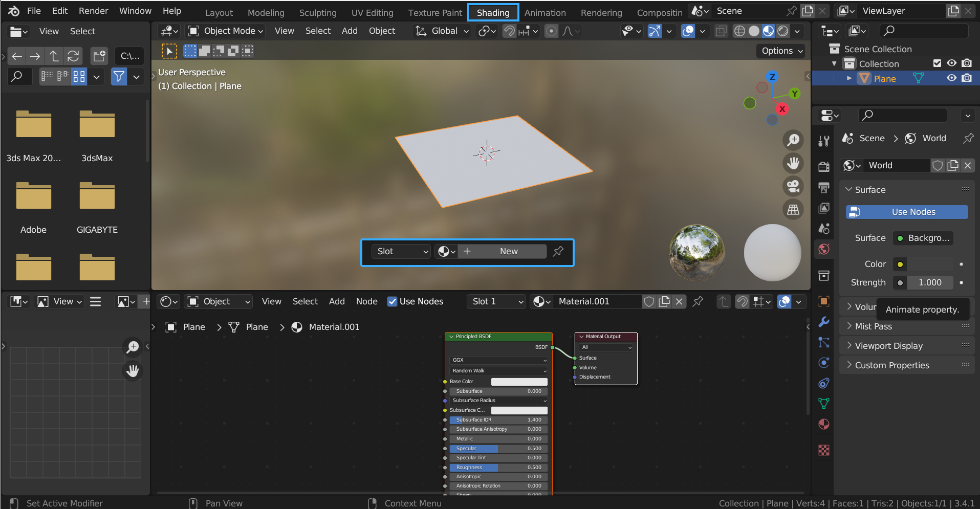Open Scene properties tab icon

824,228
